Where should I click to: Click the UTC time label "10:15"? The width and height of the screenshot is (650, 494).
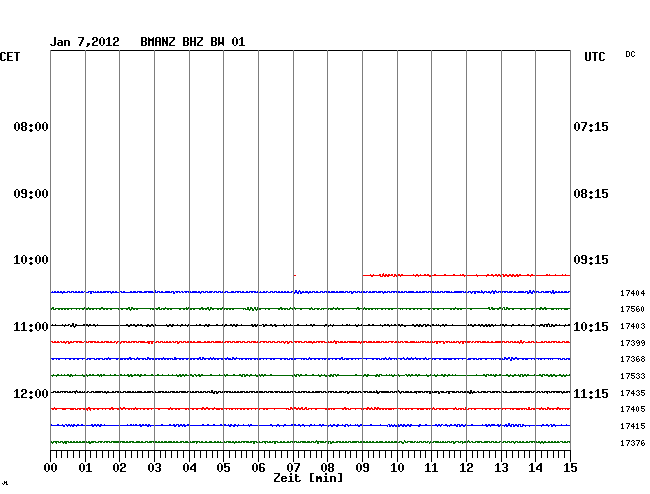click(591, 327)
